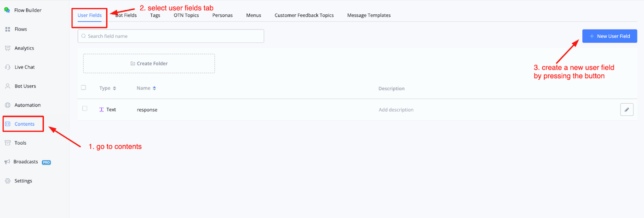The height and width of the screenshot is (218, 644).
Task: Open the Tools box icon
Action: coord(7,143)
